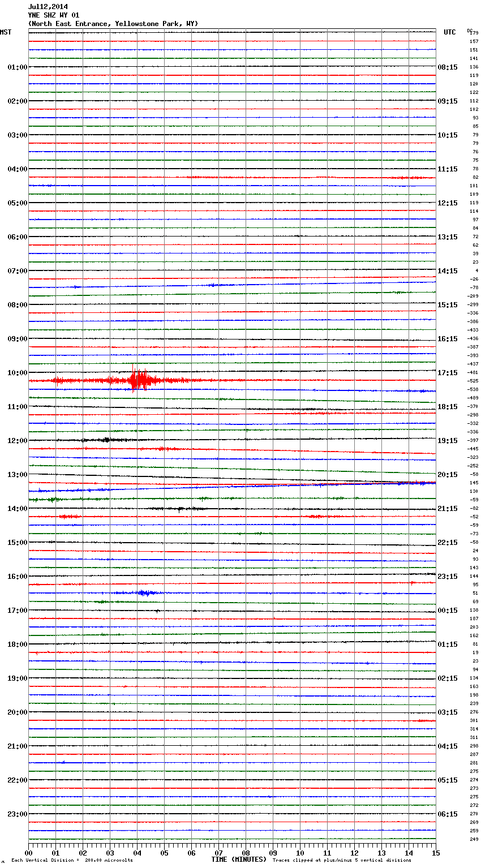Click minute tick 15 on the time axis
The height and width of the screenshot is (868, 481).
tap(436, 853)
